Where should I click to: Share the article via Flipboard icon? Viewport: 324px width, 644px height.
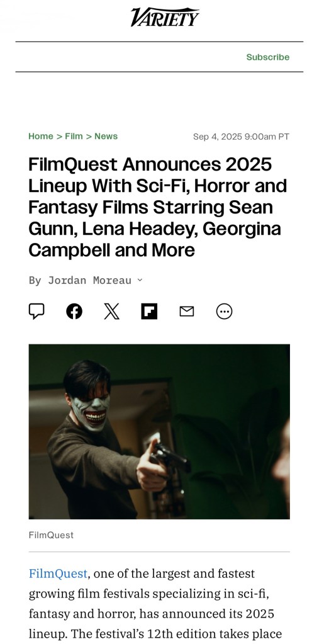click(x=149, y=312)
